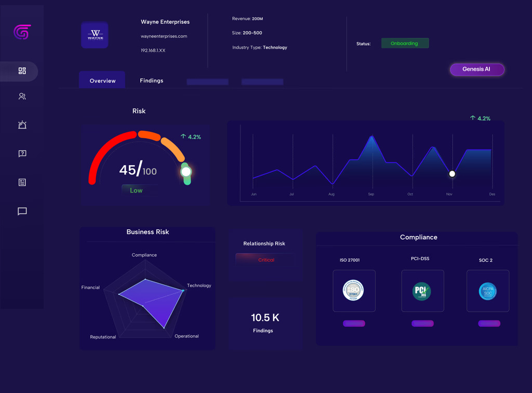The image size is (532, 393).
Task: Select the November data point on chart
Action: (x=452, y=174)
